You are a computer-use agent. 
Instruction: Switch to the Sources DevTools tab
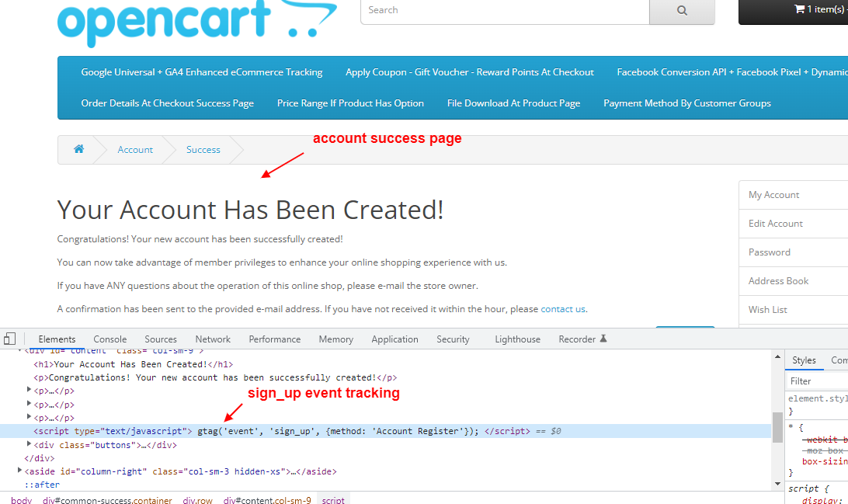(x=161, y=339)
